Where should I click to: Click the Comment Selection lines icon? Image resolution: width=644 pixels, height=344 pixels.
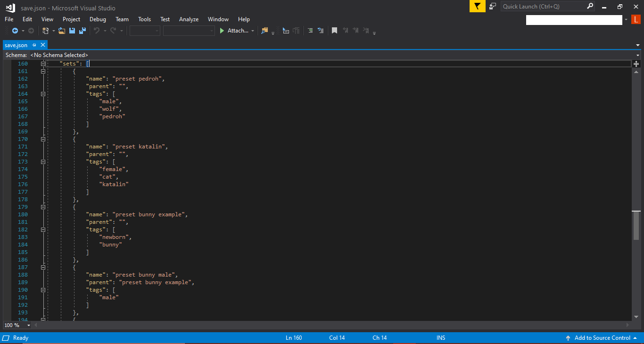(x=310, y=31)
